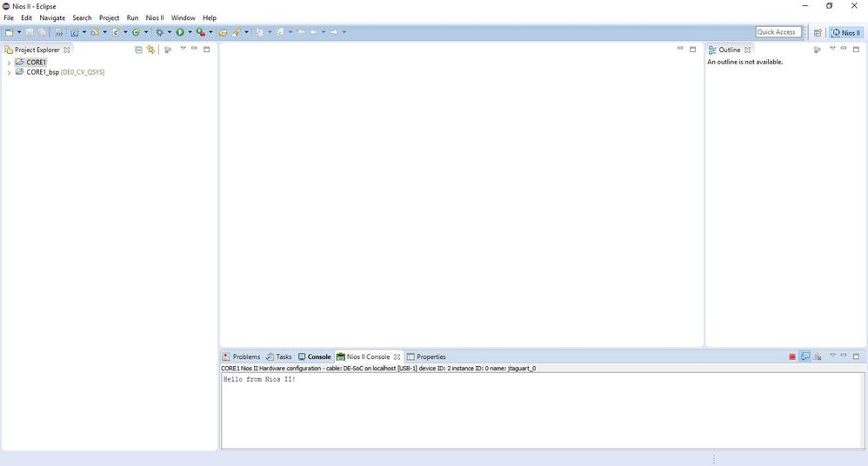The height and width of the screenshot is (466, 868).
Task: Click the Remove Terminated Launches console icon
Action: click(818, 357)
